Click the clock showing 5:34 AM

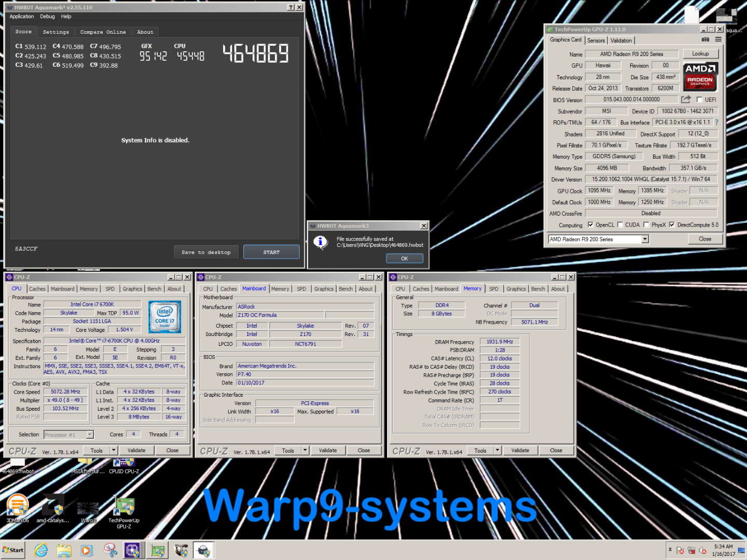tap(723, 547)
